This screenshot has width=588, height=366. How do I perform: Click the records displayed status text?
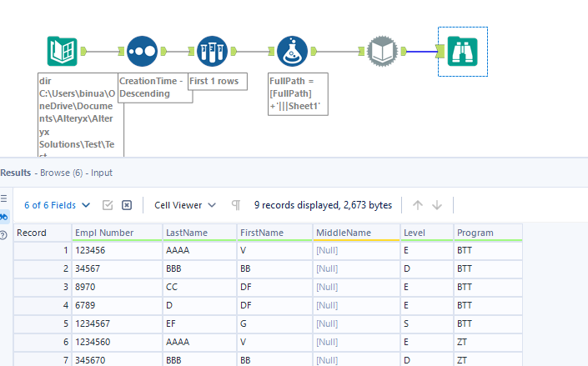[323, 205]
